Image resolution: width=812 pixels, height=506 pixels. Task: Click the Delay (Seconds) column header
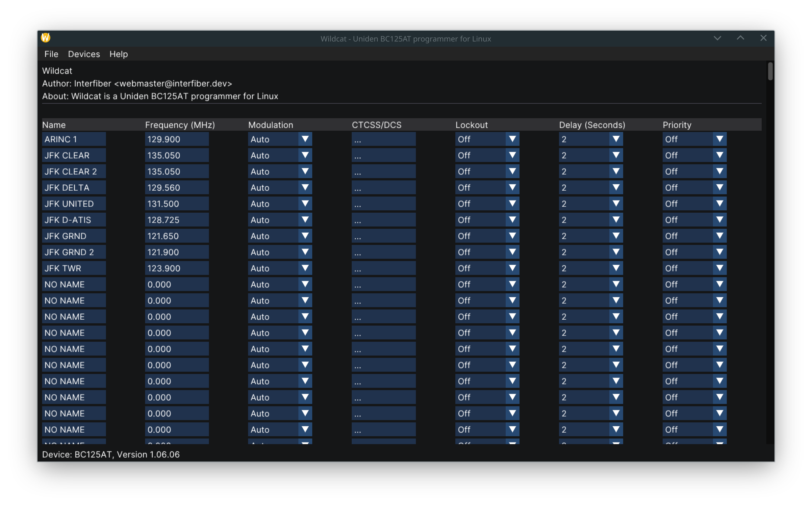592,125
